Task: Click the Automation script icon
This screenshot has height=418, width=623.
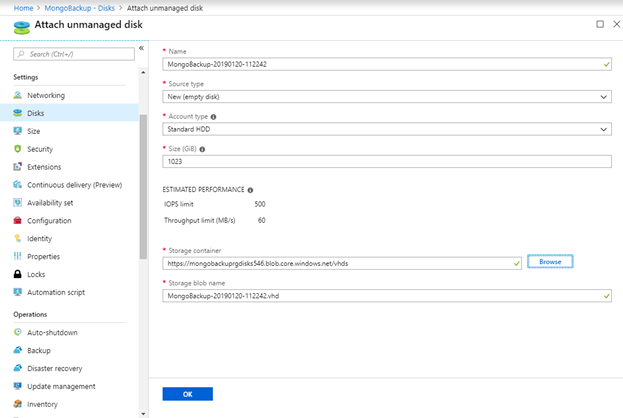Action: tap(17, 292)
